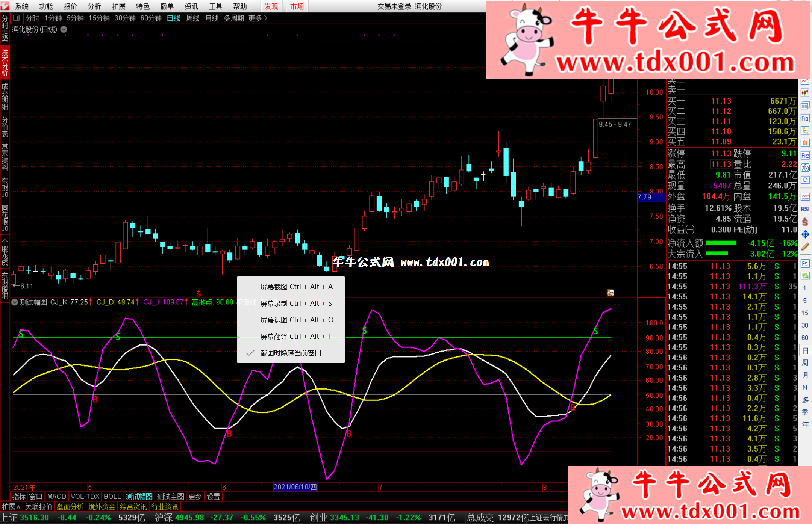Open 盘面分析 bottom tab

[x=70, y=507]
